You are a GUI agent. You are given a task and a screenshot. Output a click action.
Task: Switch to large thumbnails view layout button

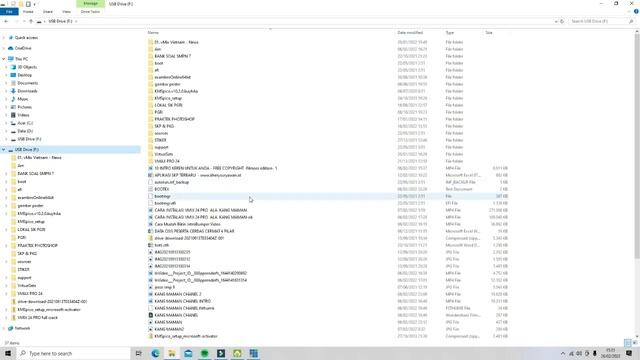(635, 343)
